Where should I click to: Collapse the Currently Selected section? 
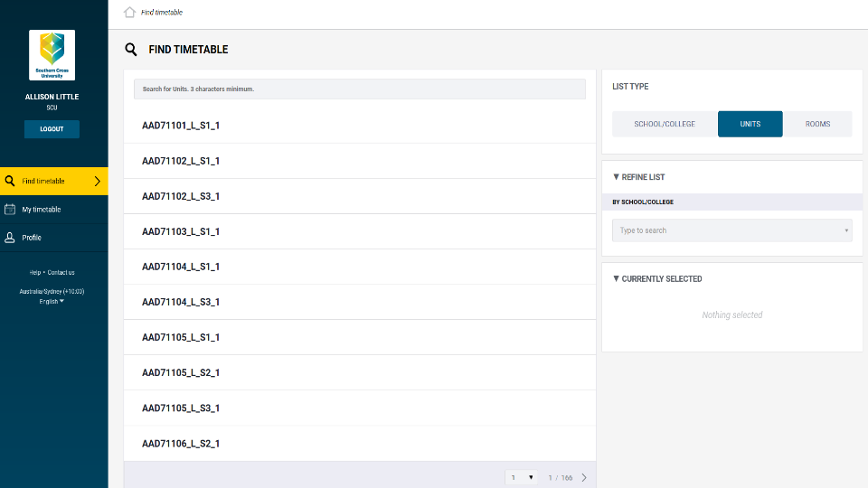click(657, 279)
